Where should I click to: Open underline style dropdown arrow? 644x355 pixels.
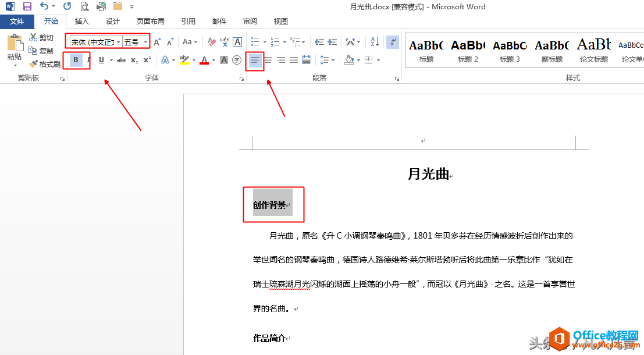[x=111, y=61]
